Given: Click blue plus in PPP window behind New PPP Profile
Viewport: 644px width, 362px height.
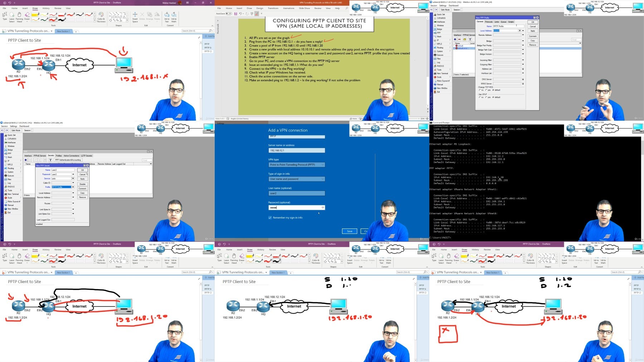Looking at the screenshot, I should pyautogui.click(x=455, y=39).
